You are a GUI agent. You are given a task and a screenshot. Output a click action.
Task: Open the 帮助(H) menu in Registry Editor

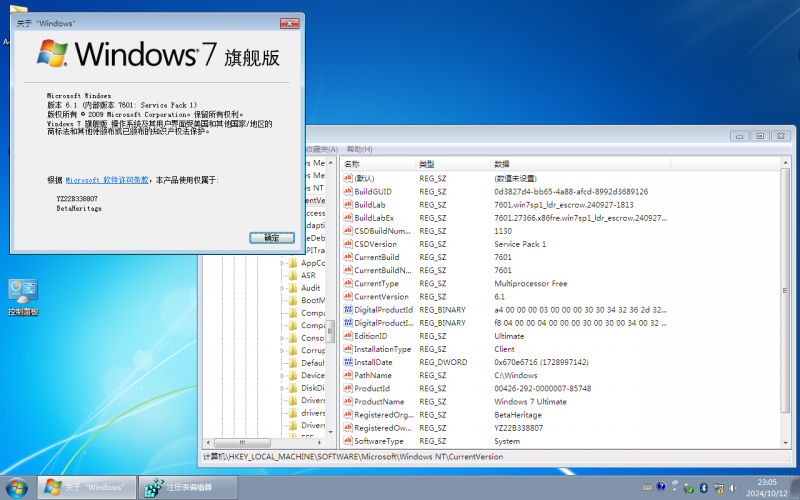[x=359, y=149]
